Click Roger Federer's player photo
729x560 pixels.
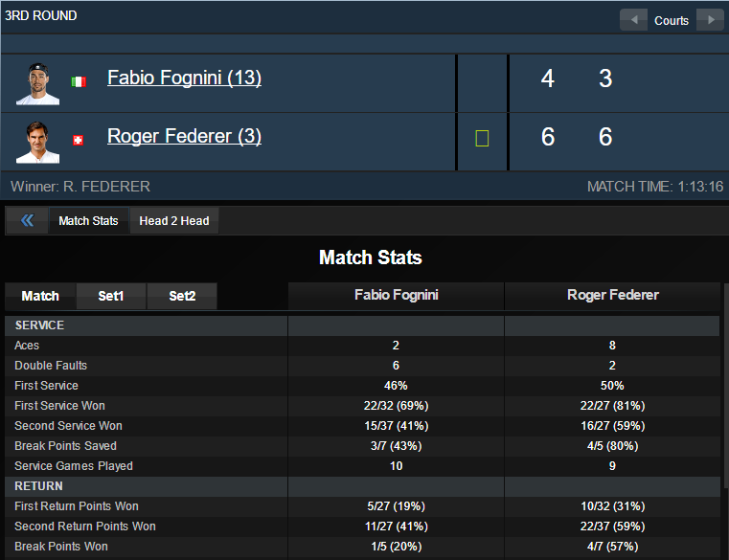pyautogui.click(x=37, y=141)
